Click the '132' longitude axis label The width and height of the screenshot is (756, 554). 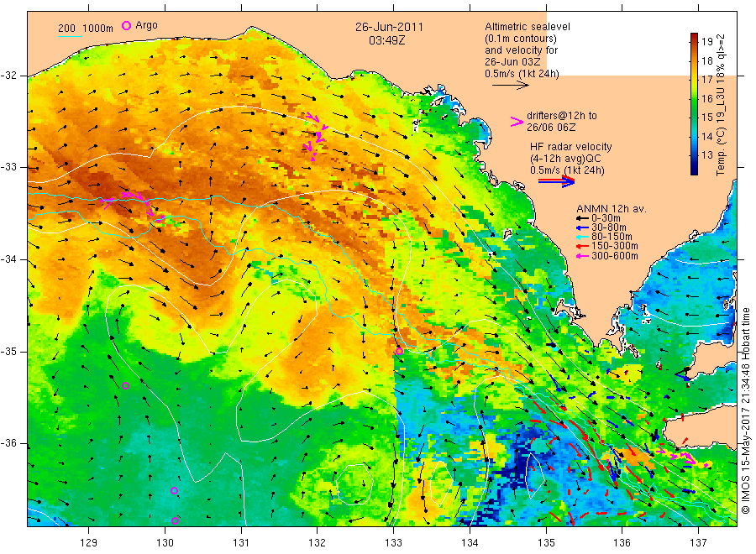318,543
